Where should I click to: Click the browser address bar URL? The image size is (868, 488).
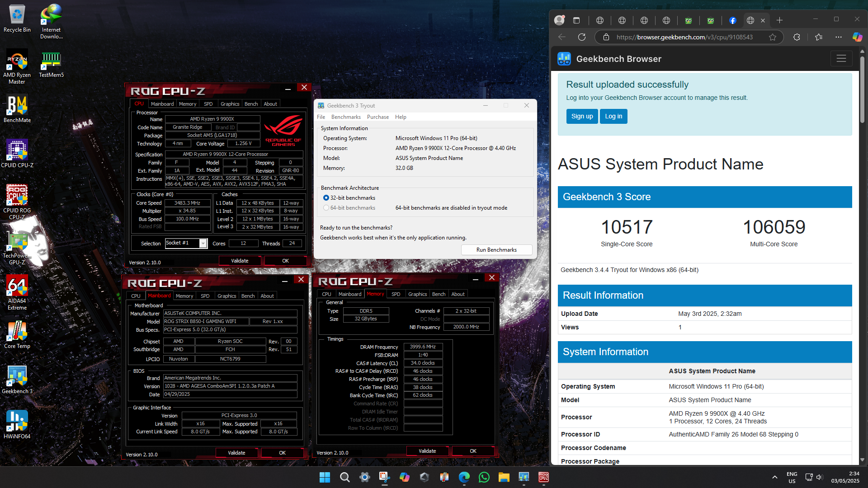coord(684,37)
